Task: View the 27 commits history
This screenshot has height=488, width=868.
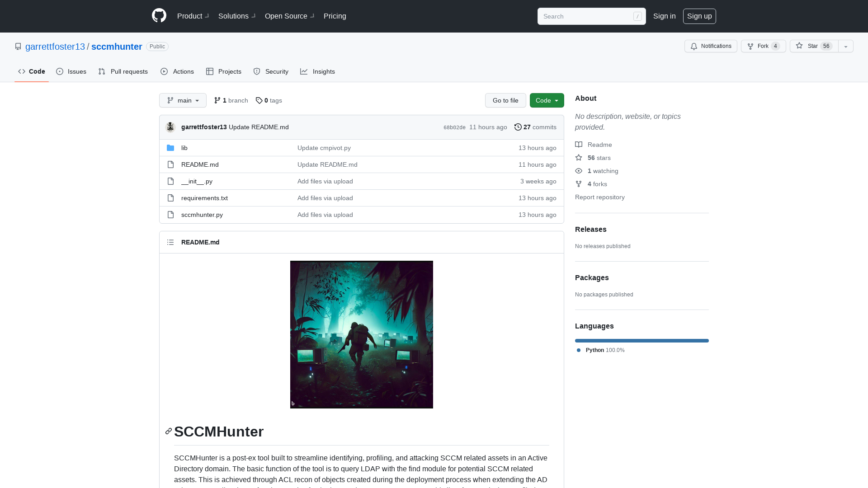Action: 535,127
